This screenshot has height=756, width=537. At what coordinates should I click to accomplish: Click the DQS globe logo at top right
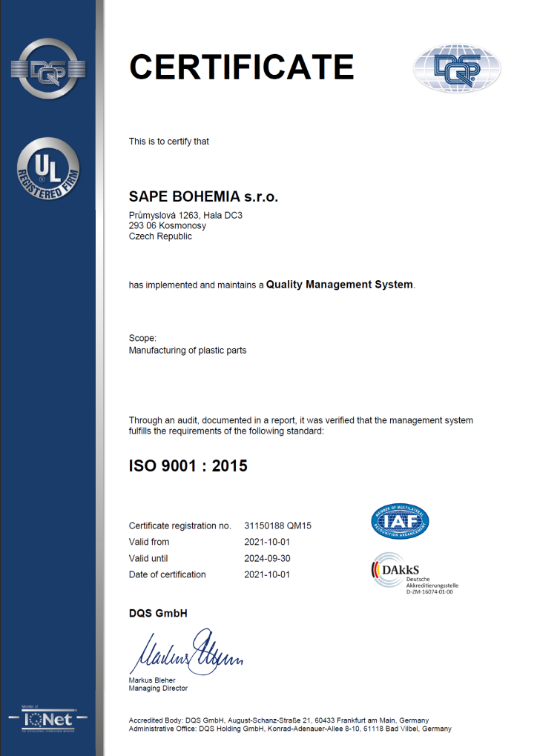coord(457,68)
